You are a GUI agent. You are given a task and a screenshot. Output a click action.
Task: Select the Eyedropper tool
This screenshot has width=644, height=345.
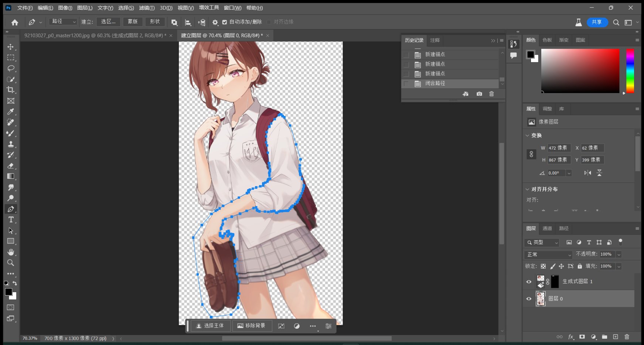tap(11, 112)
